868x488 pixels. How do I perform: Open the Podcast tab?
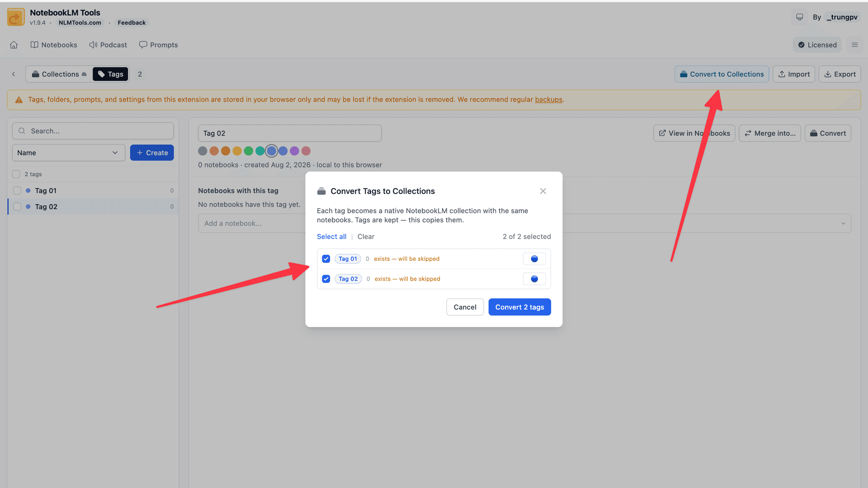coord(108,45)
